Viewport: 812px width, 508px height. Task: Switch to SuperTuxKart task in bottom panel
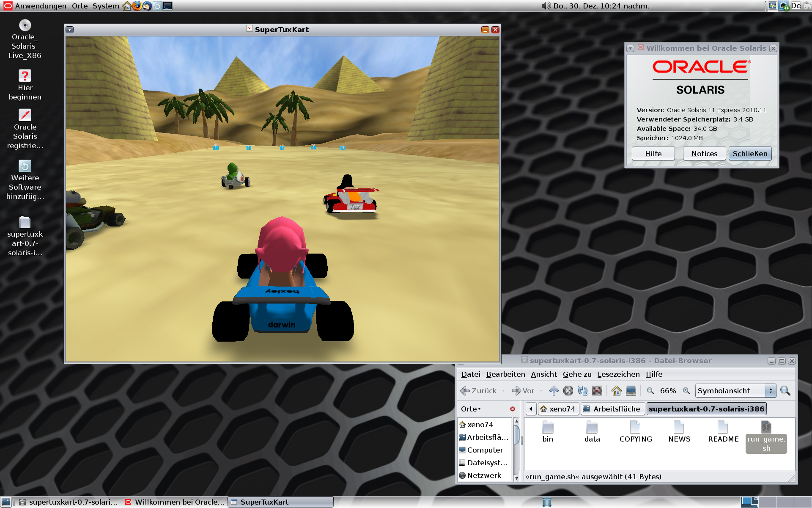click(x=280, y=502)
